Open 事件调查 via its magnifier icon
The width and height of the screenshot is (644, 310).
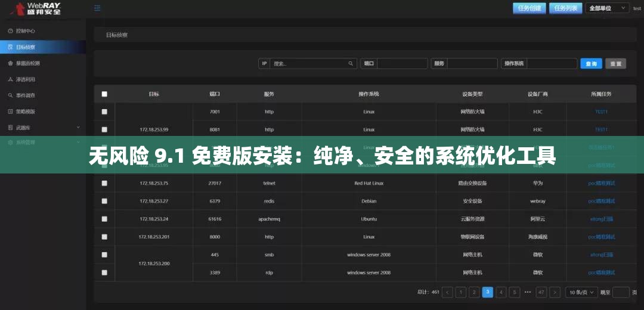[x=10, y=95]
